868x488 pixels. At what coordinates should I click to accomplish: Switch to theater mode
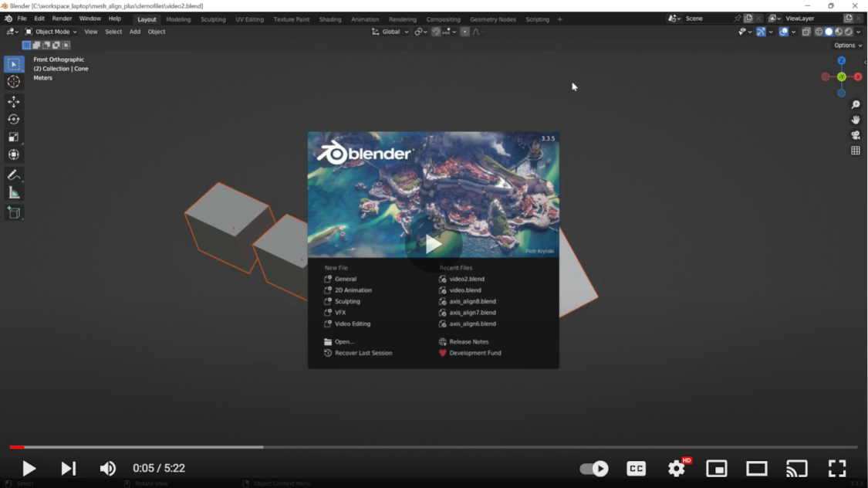[x=756, y=469]
